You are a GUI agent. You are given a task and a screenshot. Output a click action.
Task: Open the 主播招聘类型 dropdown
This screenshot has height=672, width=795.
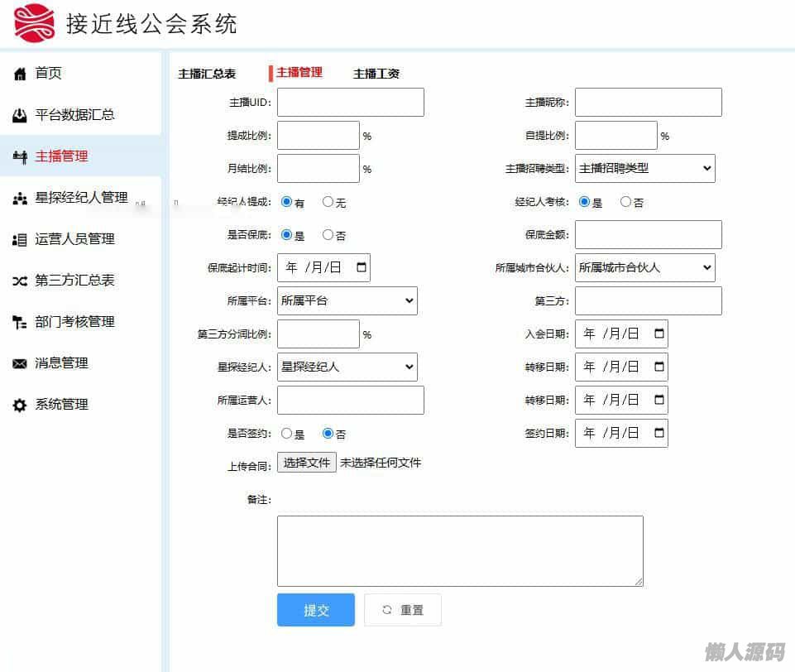[x=645, y=168]
